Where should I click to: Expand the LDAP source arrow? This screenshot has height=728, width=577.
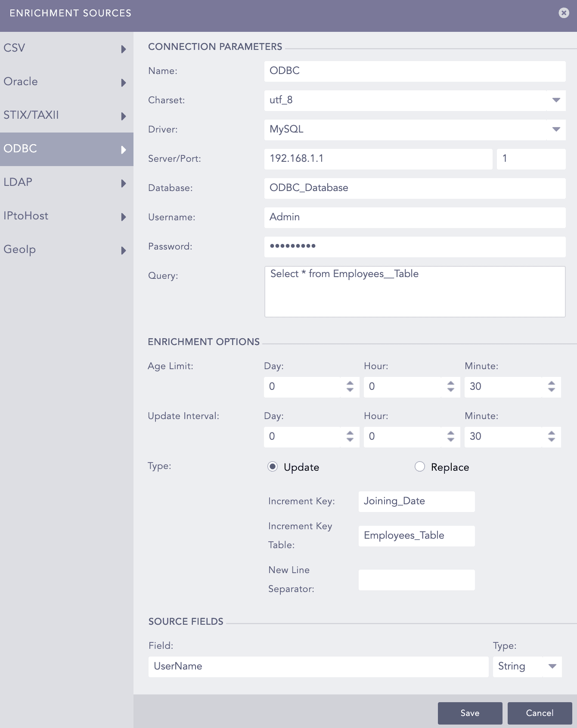pos(124,183)
